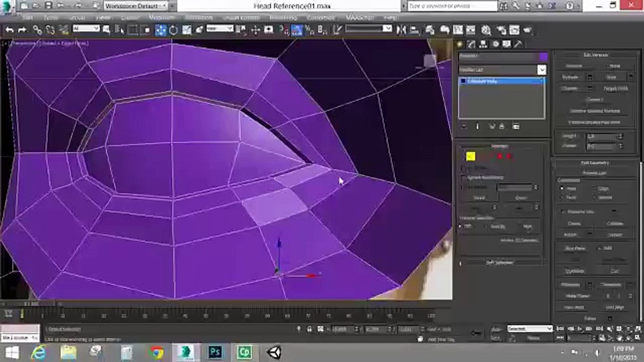644x362 pixels.
Task: Open the Modifiers menu
Action: pos(162,18)
